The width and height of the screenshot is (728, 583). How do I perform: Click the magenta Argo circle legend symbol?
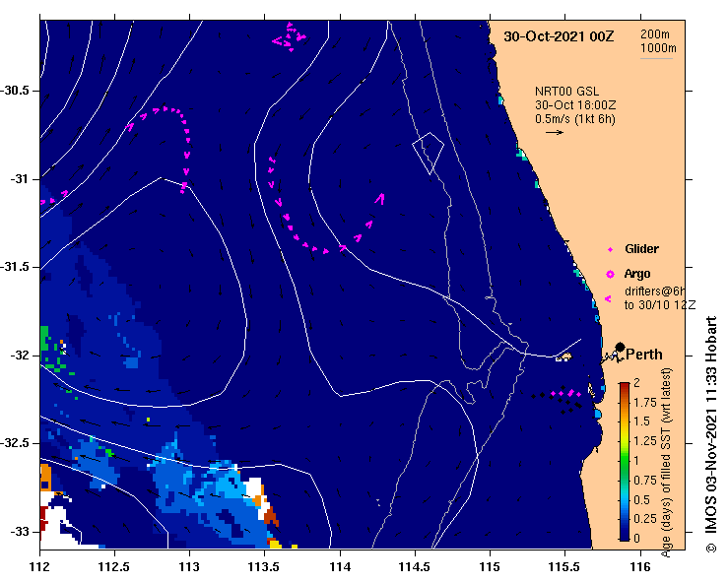pos(610,275)
